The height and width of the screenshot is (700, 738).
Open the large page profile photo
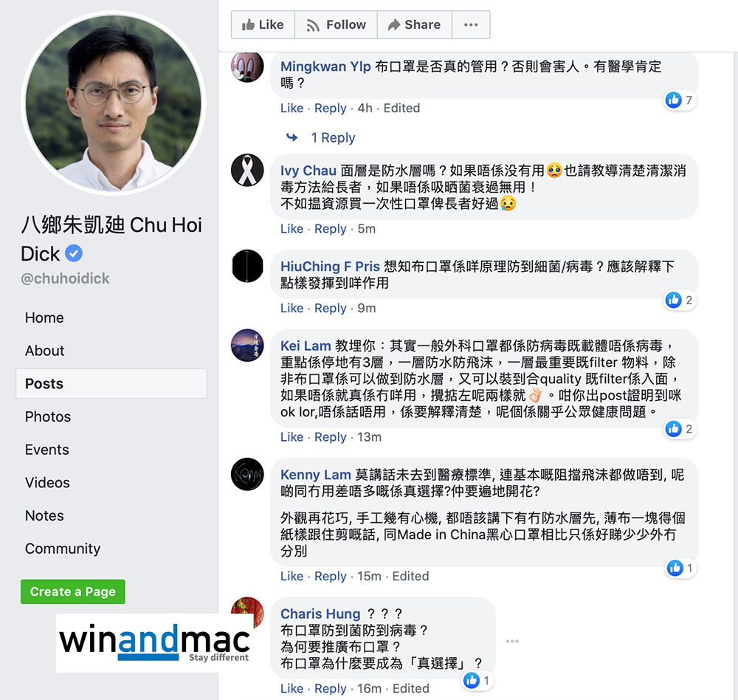pyautogui.click(x=114, y=103)
